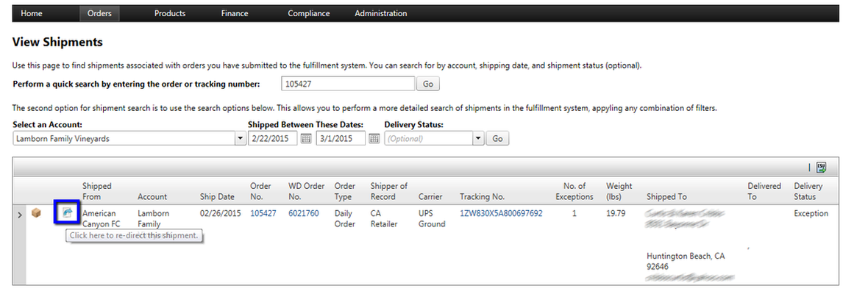Click the View Shipments page heading
This screenshot has height=294, width=868.
point(57,42)
